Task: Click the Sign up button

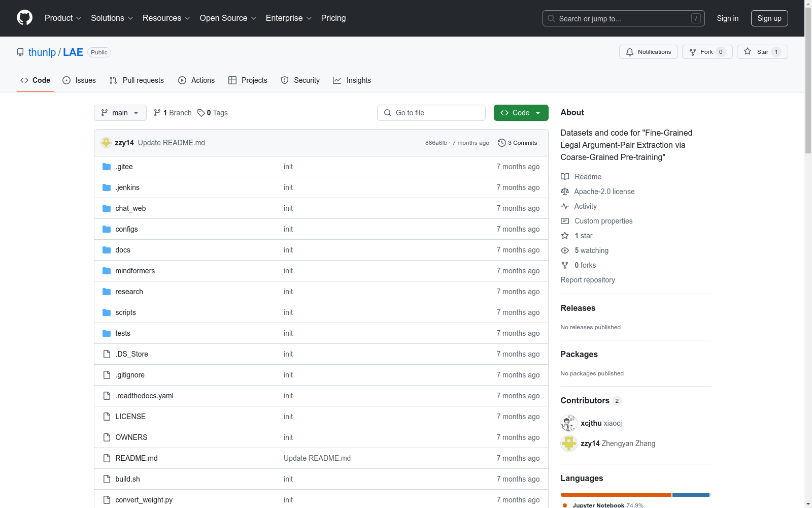Action: point(769,18)
